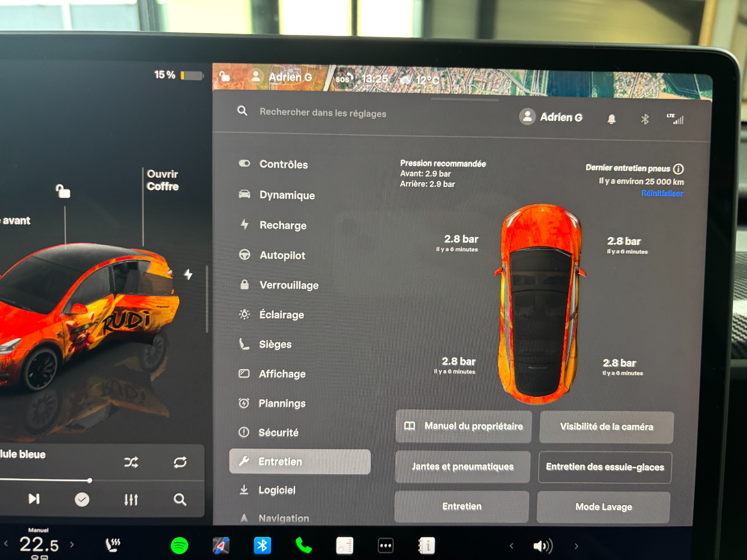Launch the Phone app
Viewport: 747px width, 560px height.
click(303, 545)
